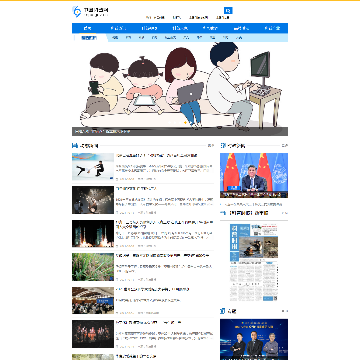Open the dark stage performance thumbnail

pyautogui.click(x=93, y=334)
